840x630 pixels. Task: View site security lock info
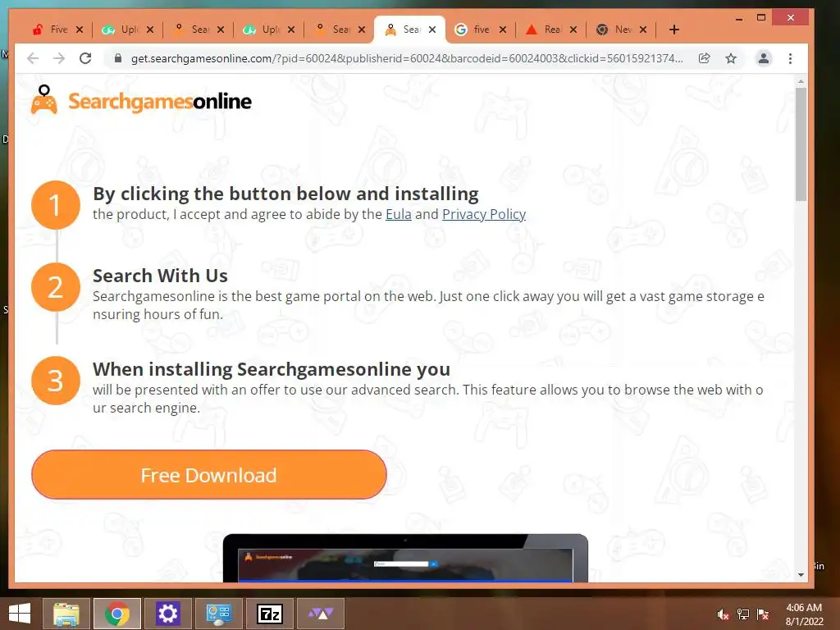(118, 58)
